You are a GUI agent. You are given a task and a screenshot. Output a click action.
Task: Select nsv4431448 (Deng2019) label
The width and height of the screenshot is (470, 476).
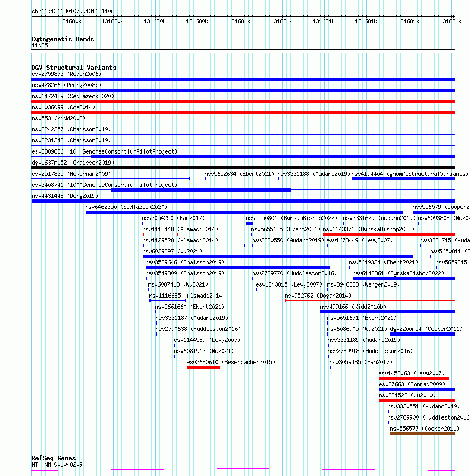tap(65, 196)
